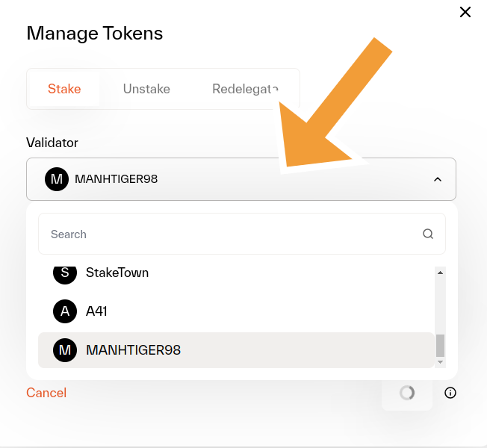Click the selected validator MANHTIGER98 field
487x448 pixels.
tap(224, 179)
